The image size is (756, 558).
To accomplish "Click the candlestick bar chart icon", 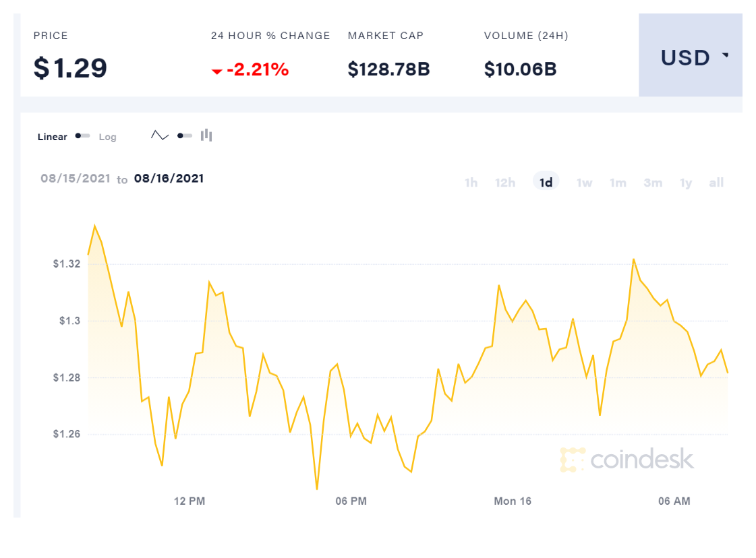I will [x=206, y=135].
